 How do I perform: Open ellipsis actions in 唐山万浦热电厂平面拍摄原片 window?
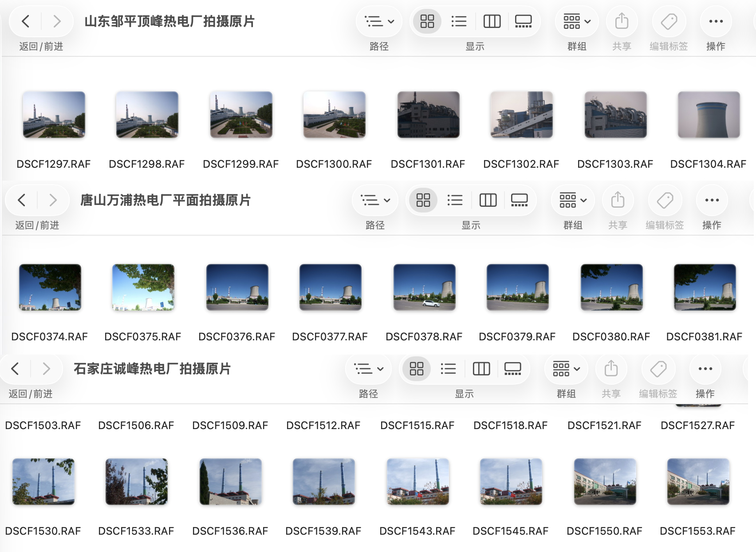click(x=712, y=200)
